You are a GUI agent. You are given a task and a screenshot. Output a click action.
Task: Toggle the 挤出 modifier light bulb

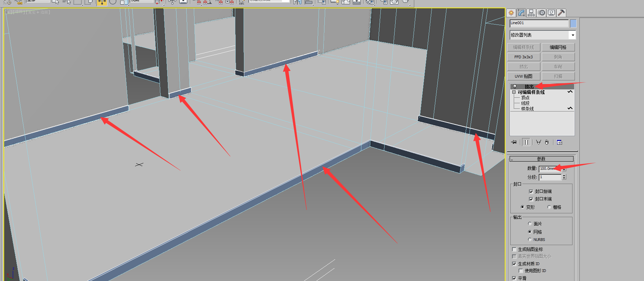515,86
